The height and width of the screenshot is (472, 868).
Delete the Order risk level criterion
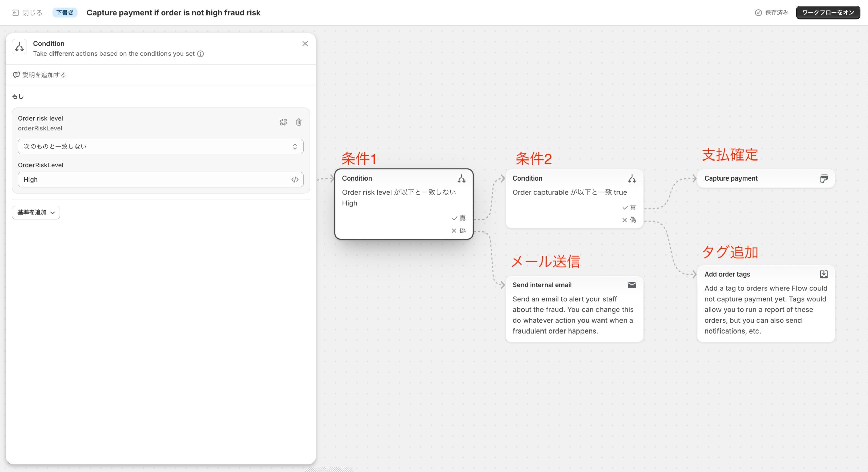click(x=298, y=122)
